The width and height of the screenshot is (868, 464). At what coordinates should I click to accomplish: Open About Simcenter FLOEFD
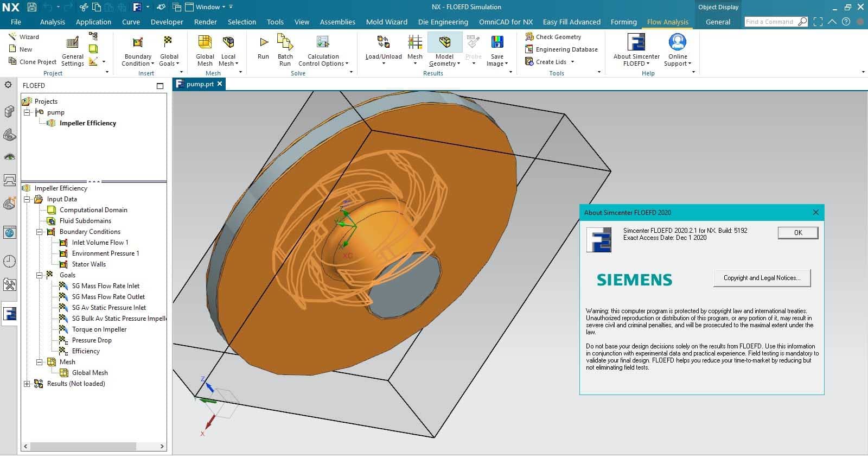[x=636, y=51]
